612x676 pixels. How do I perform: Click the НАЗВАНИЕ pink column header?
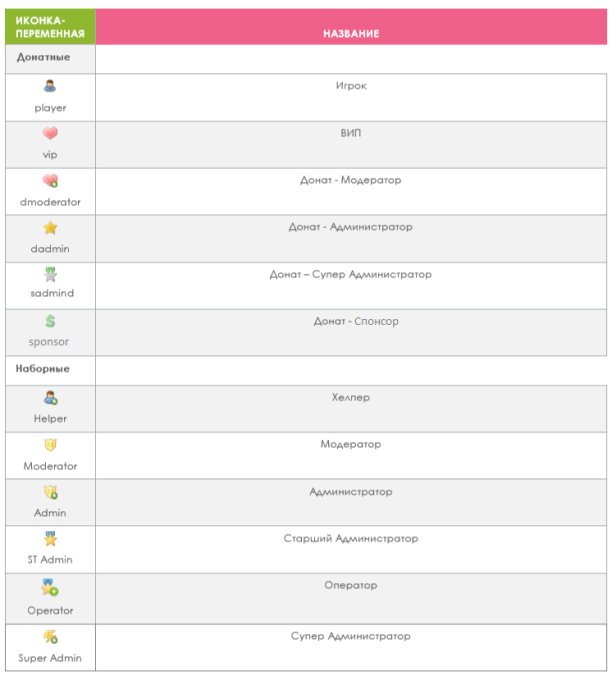point(351,27)
